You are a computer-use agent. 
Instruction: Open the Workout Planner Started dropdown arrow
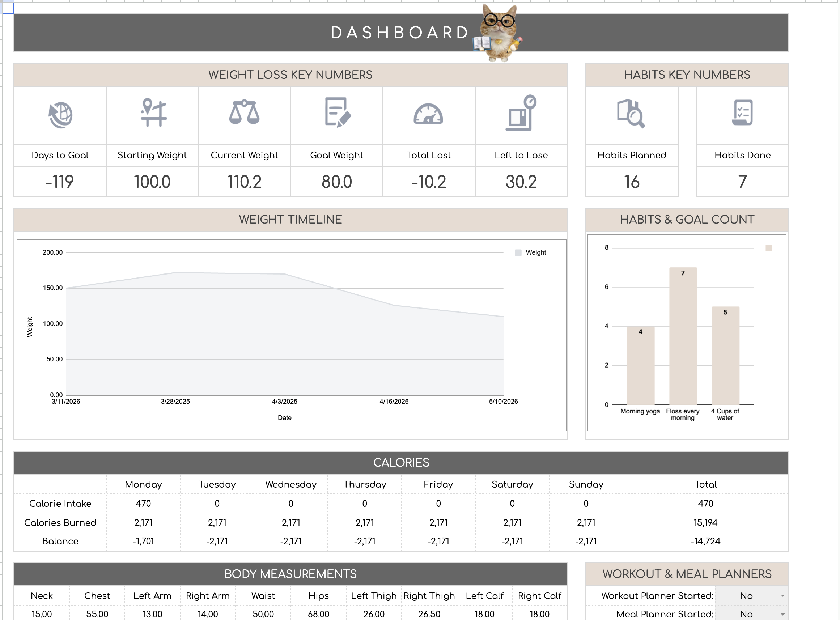tap(782, 596)
